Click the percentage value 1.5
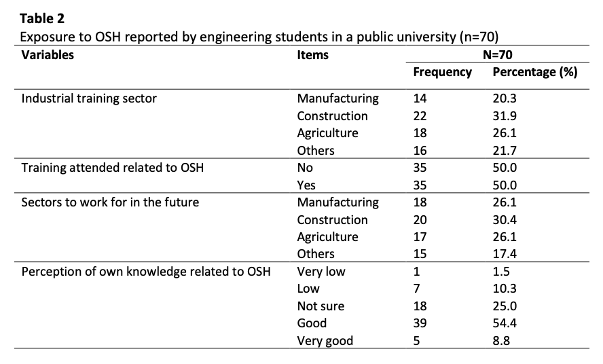 point(500,272)
